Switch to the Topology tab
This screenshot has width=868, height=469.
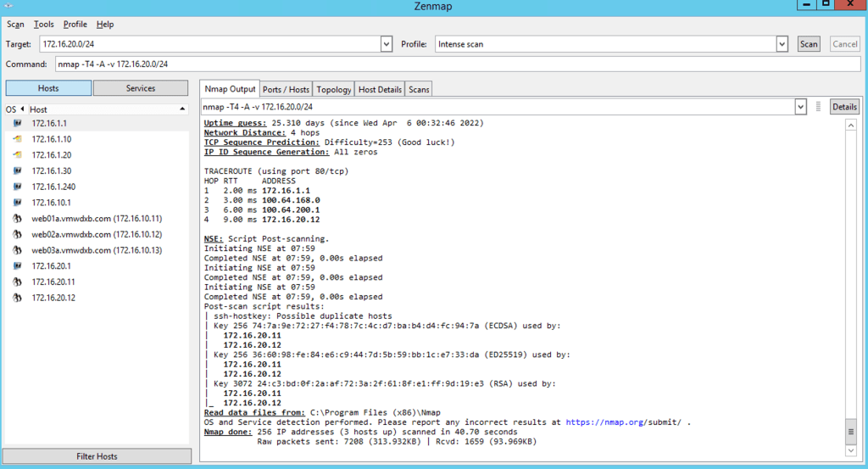click(333, 89)
